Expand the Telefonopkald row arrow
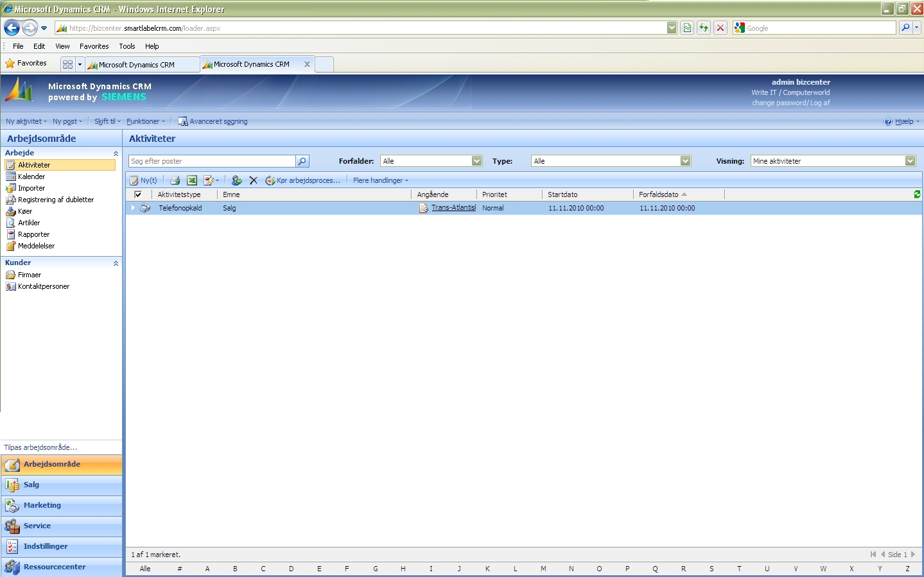This screenshot has width=924, height=577. (133, 208)
